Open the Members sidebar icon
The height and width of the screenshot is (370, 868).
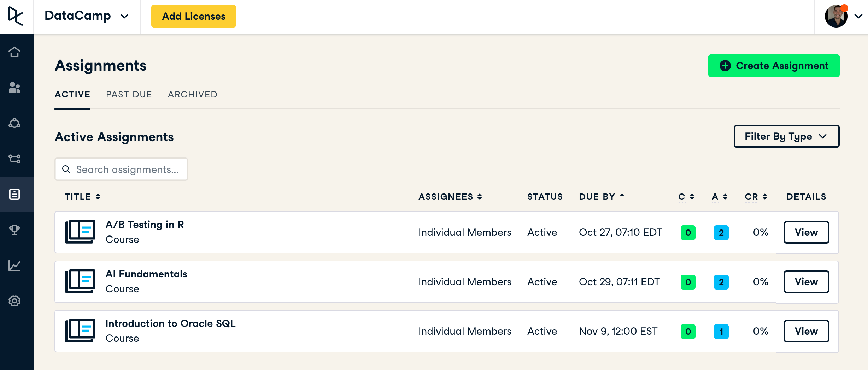(14, 88)
